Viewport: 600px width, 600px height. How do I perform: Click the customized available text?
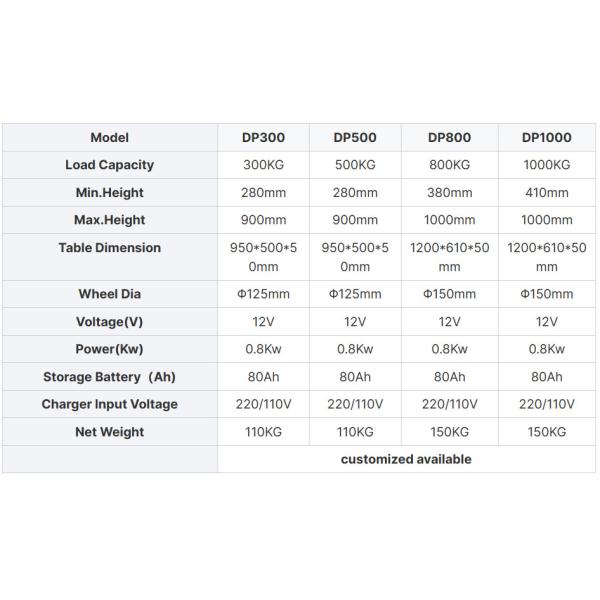pyautogui.click(x=405, y=459)
